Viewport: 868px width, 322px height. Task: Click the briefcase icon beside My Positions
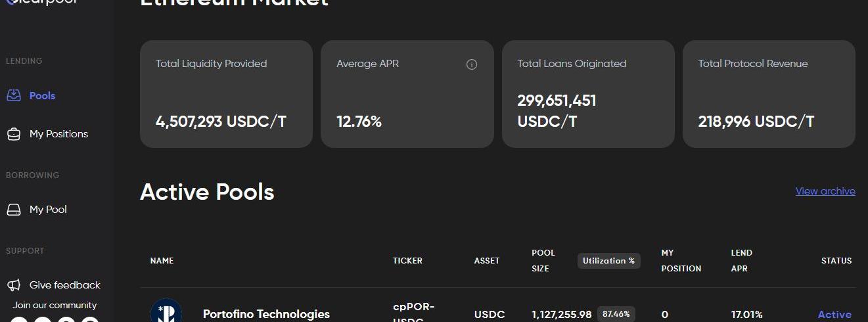click(x=14, y=134)
